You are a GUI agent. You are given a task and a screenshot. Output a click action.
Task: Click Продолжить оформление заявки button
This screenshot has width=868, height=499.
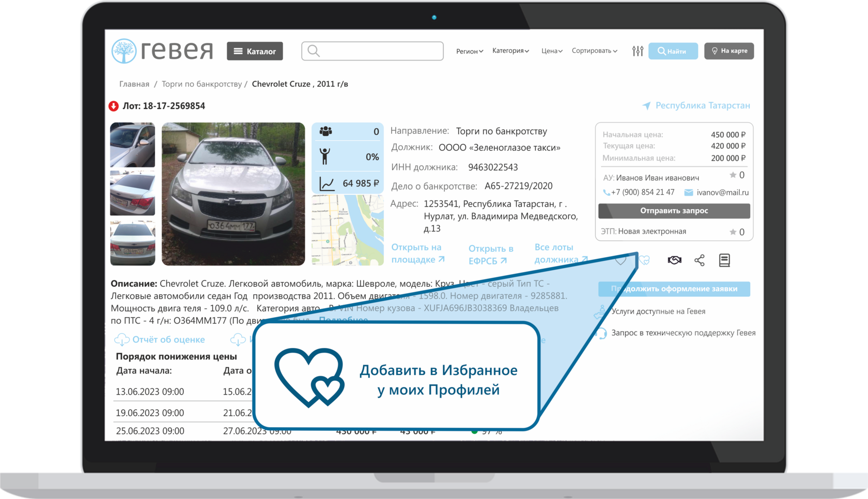674,289
